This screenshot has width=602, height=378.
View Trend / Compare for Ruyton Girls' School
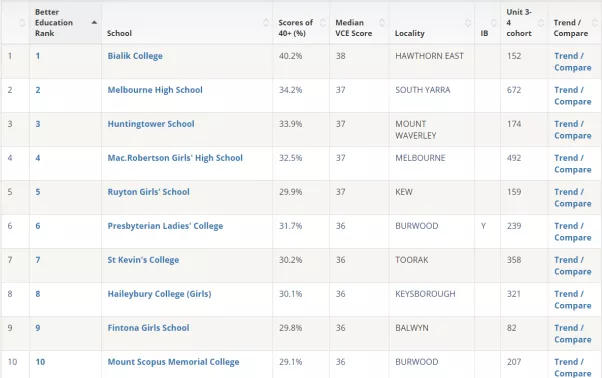[x=572, y=198]
